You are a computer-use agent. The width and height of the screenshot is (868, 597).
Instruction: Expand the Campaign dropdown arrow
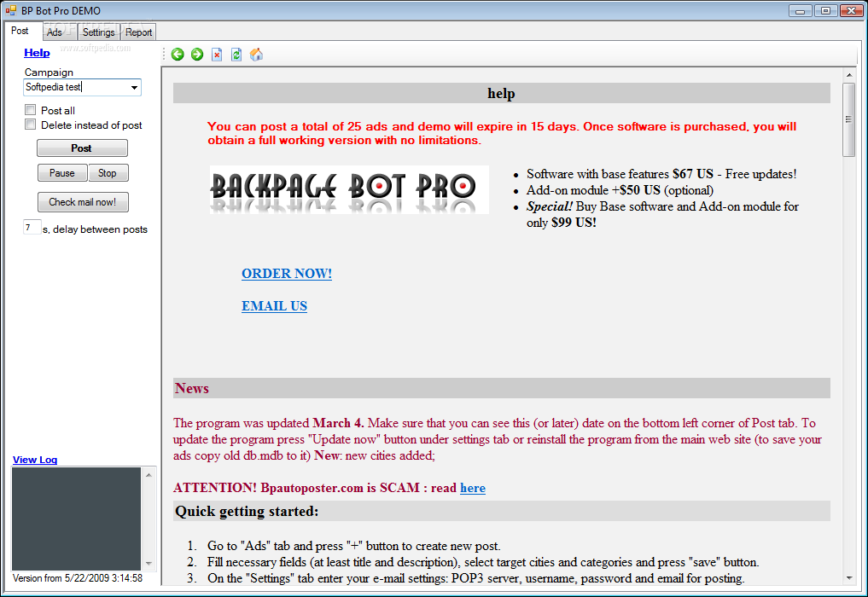pos(134,88)
